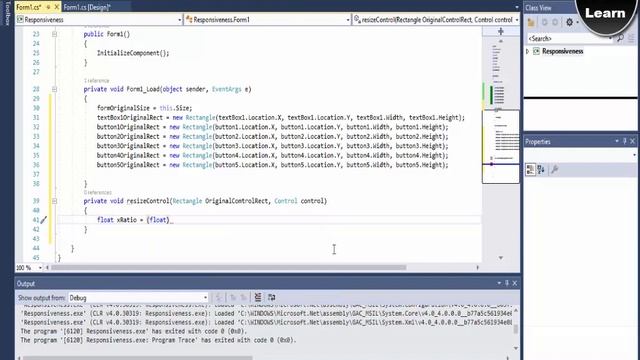Click the editor horizontal scrollbar thumb

click(x=229, y=268)
